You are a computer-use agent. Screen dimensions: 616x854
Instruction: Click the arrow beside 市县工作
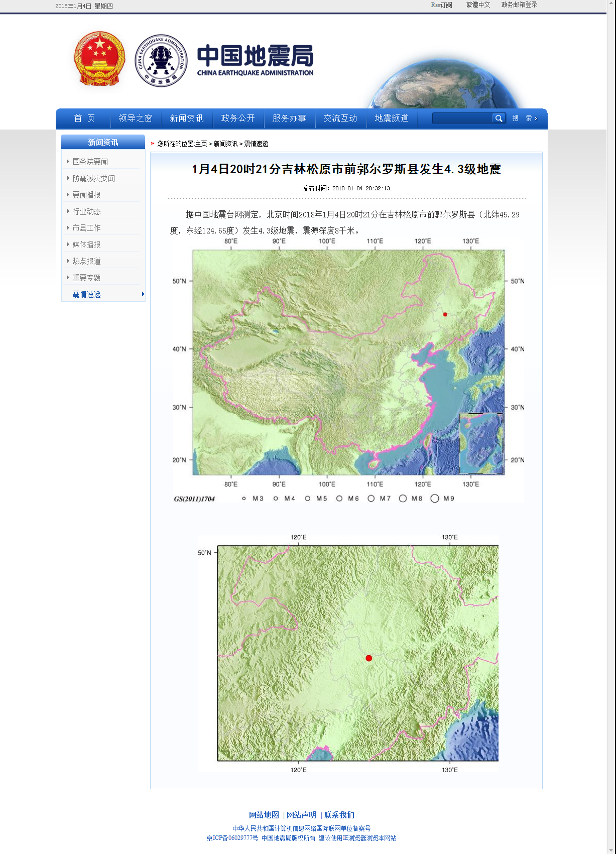tap(68, 227)
